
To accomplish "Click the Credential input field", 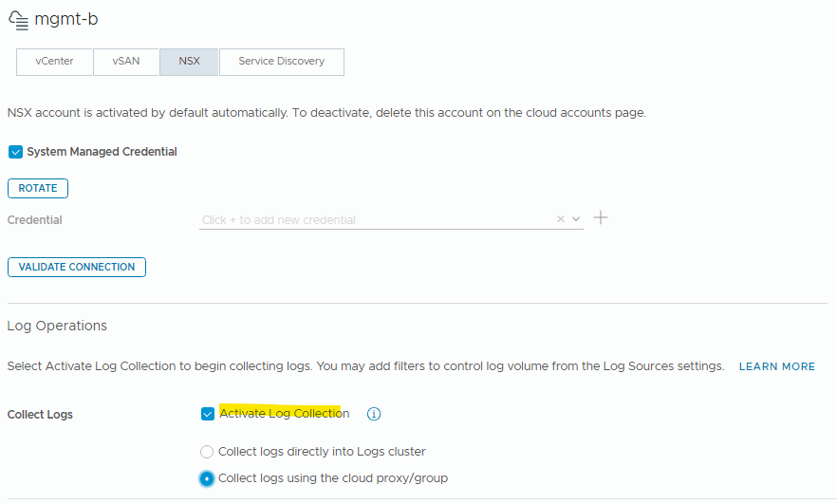I will pos(377,219).
